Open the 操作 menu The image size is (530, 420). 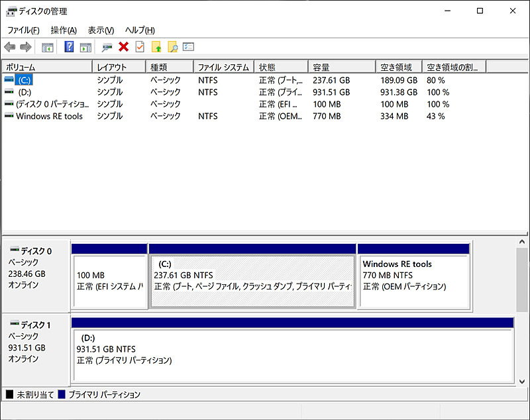click(64, 30)
